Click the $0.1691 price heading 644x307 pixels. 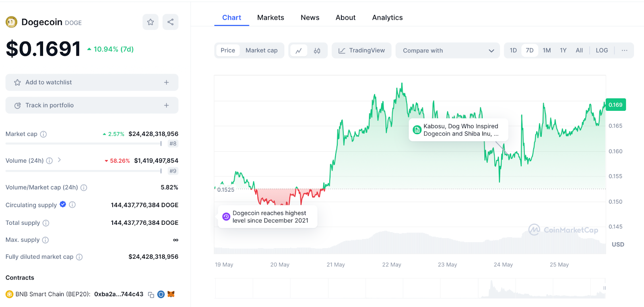[43, 49]
